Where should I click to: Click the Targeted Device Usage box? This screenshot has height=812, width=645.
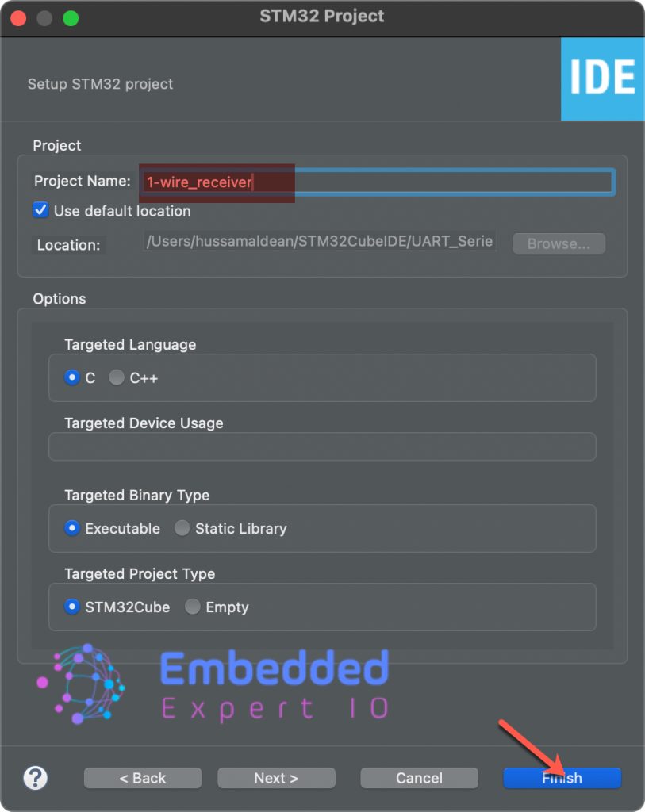point(321,446)
